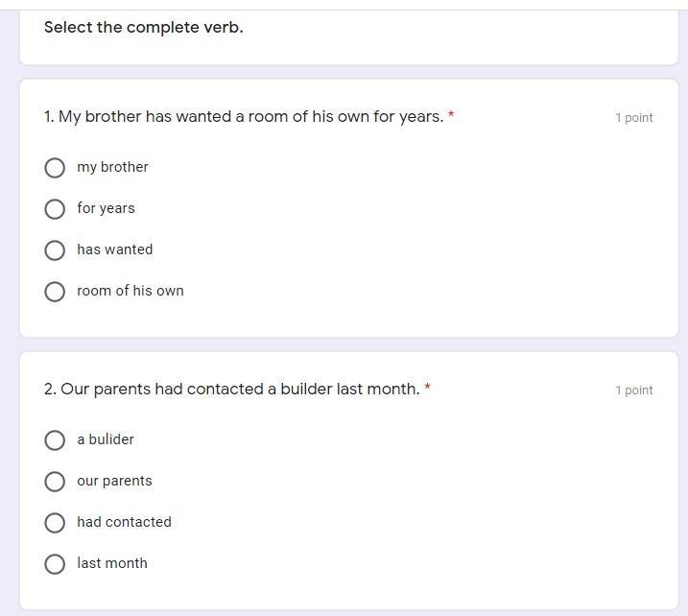Click the "Select the complete verb." instruction

click(x=144, y=27)
